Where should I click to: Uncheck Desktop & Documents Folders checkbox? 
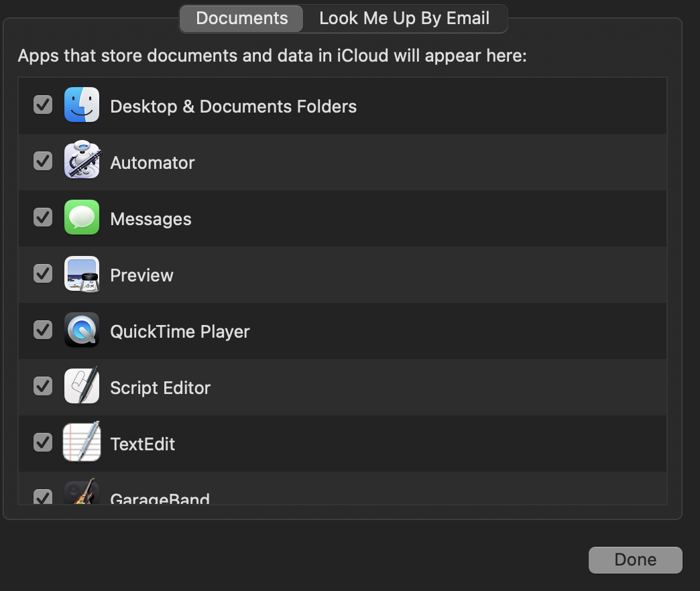pos(43,105)
